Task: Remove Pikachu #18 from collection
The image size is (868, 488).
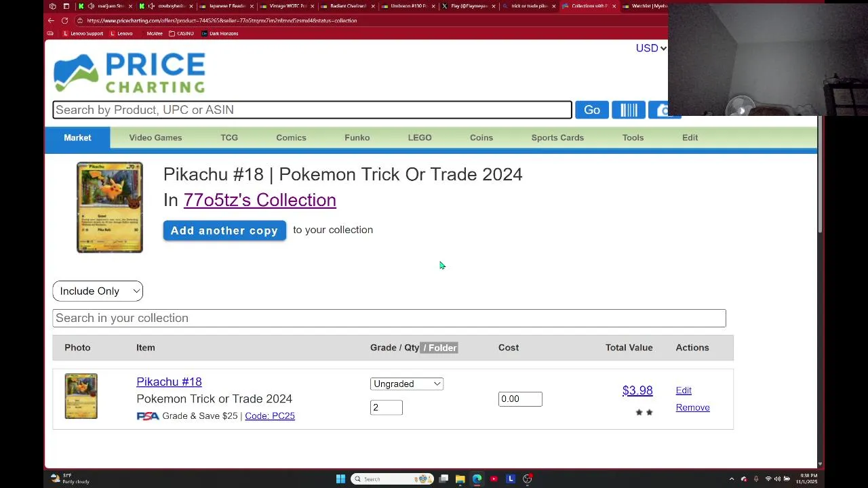Action: pyautogui.click(x=692, y=407)
